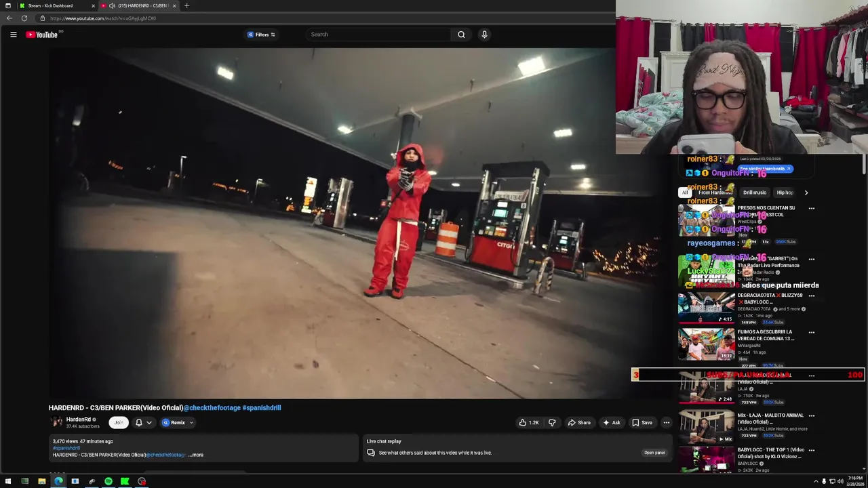This screenshot has height=488, width=868.
Task: Open @checkthefootage title link
Action: tap(212, 407)
